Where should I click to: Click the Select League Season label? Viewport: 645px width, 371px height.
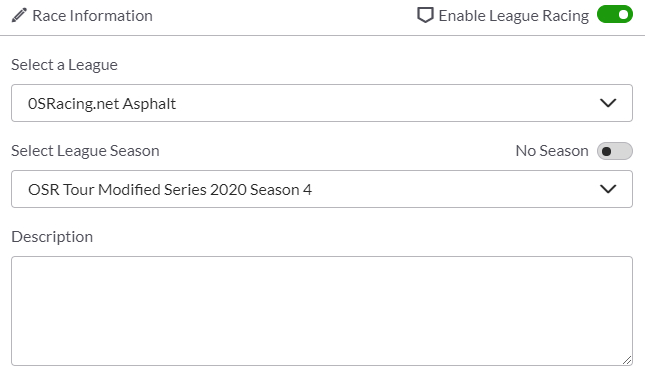point(85,151)
